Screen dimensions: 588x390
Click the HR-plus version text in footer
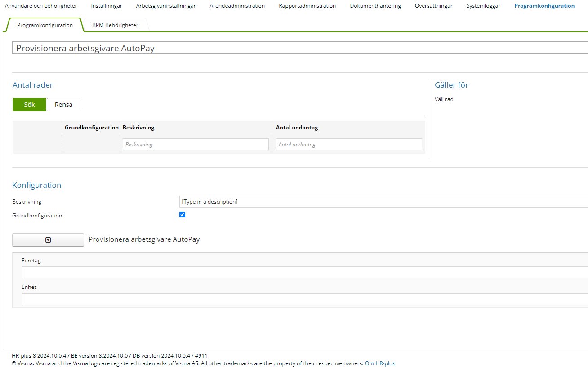click(110, 355)
